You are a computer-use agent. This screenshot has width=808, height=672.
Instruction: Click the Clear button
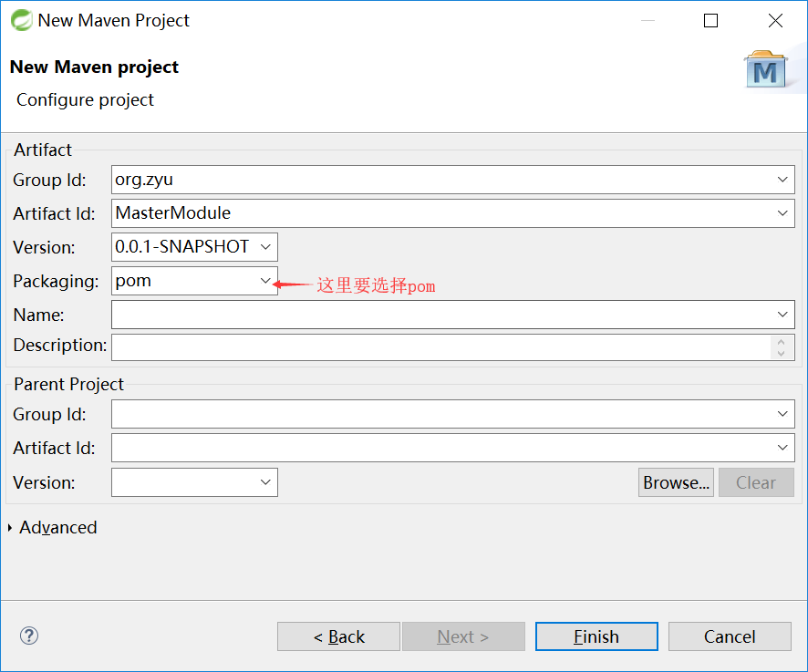tap(756, 482)
